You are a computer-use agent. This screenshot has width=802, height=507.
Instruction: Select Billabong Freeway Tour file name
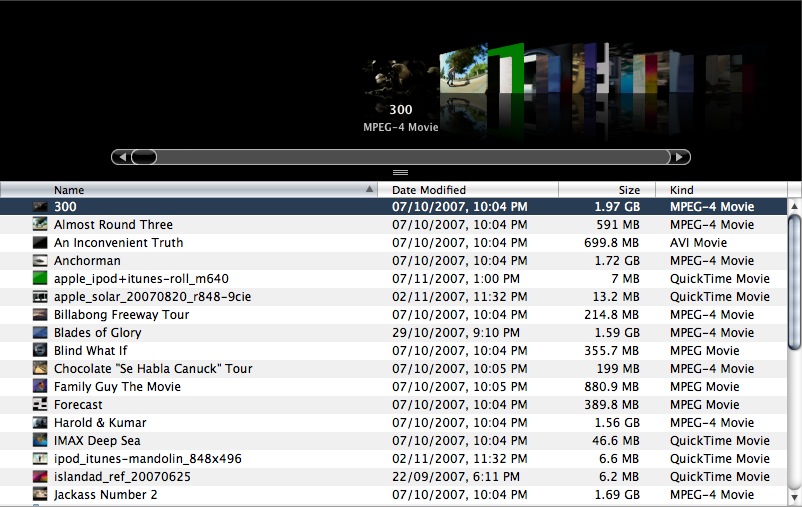click(122, 315)
